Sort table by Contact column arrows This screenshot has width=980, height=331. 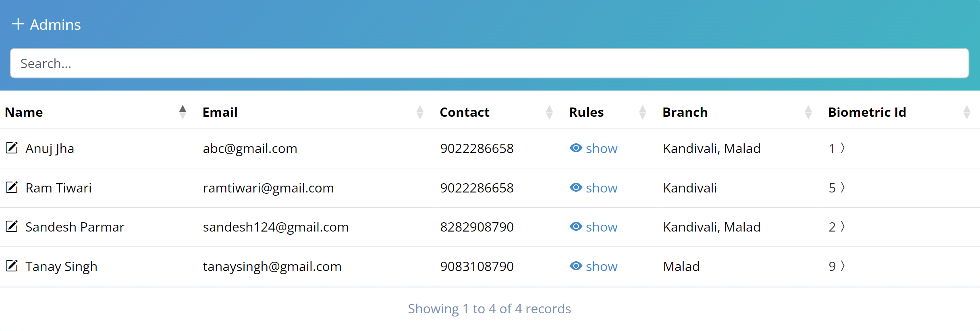pyautogui.click(x=549, y=112)
